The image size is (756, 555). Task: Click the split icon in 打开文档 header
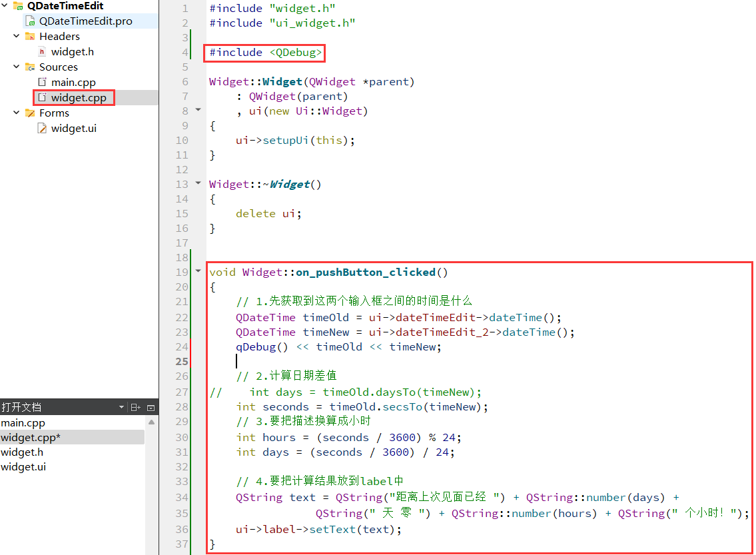pyautogui.click(x=136, y=408)
